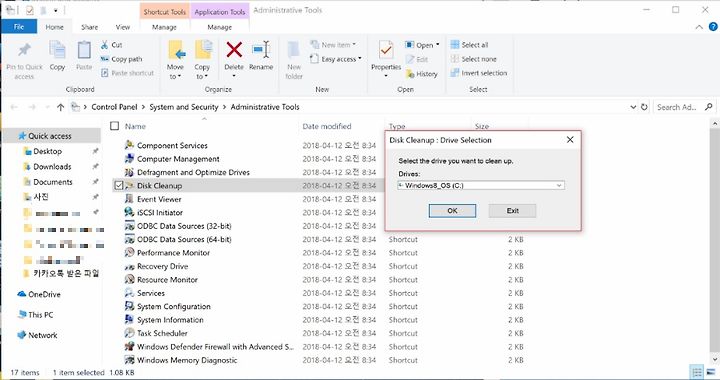Click the Properties icon

pyautogui.click(x=386, y=50)
